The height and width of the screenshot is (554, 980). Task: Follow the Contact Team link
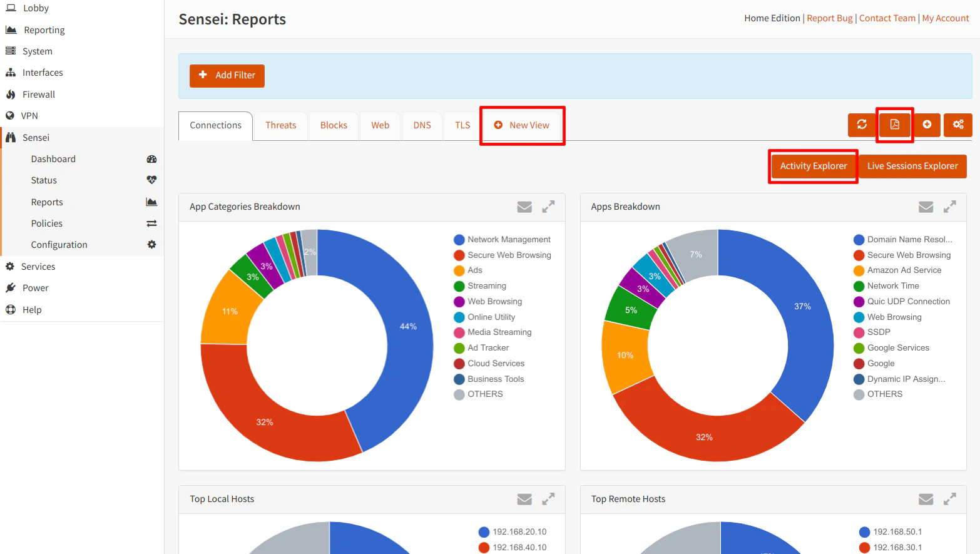887,18
